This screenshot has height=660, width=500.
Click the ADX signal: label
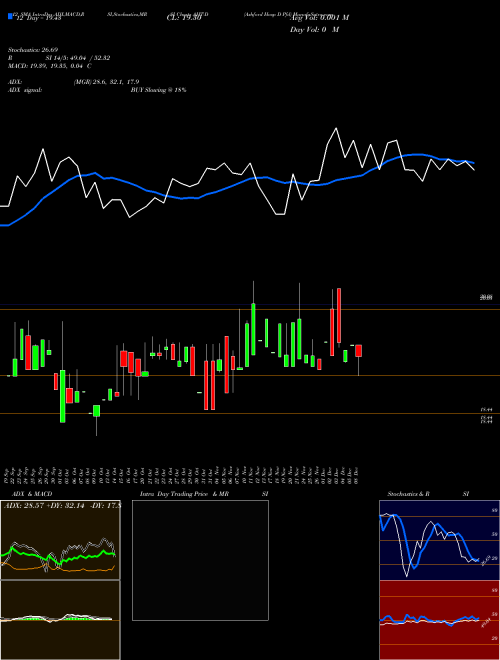25,90
